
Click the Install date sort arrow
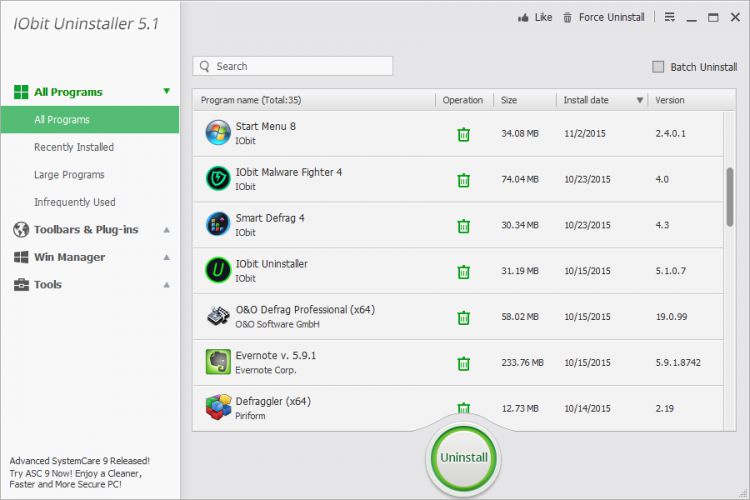[640, 100]
